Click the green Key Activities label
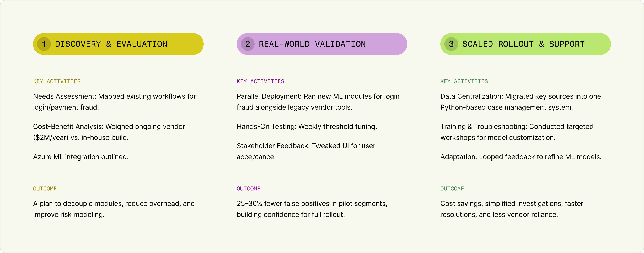This screenshot has height=253, width=644. (464, 81)
